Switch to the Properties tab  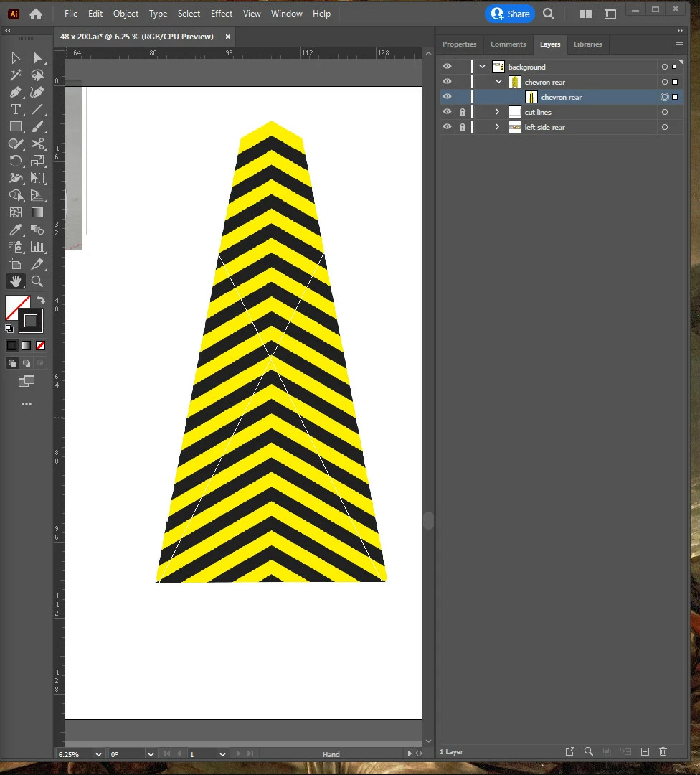460,44
